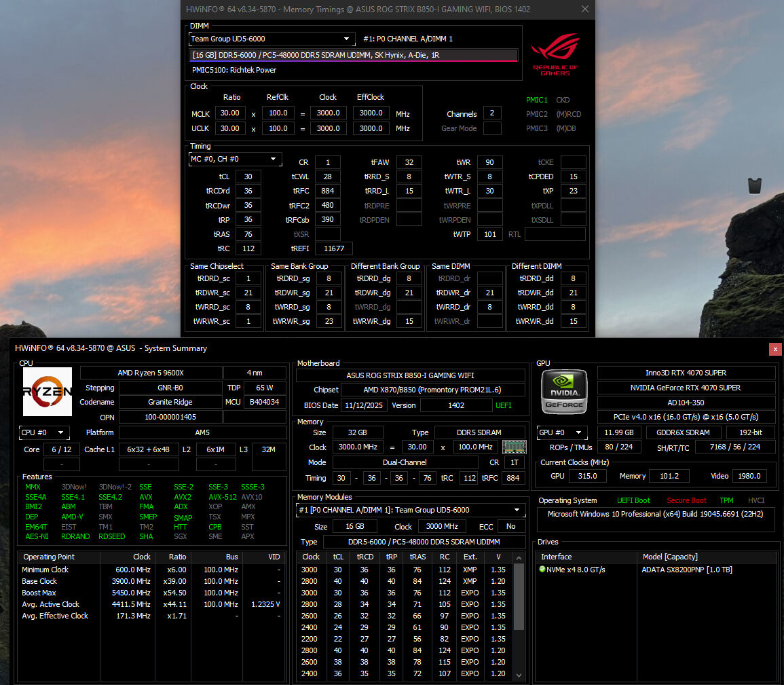Screen dimensions: 784x685
Task: Click the PMIC5100: Richtek Power text
Action: (x=234, y=70)
